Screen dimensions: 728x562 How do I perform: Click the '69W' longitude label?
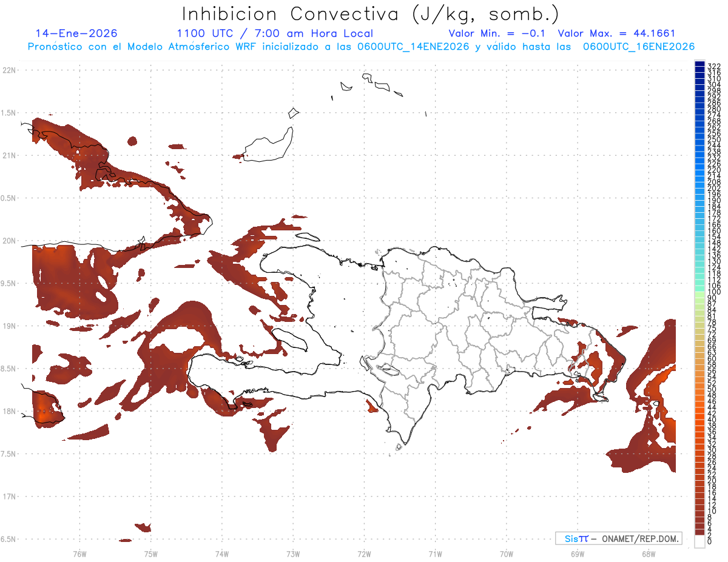[577, 554]
